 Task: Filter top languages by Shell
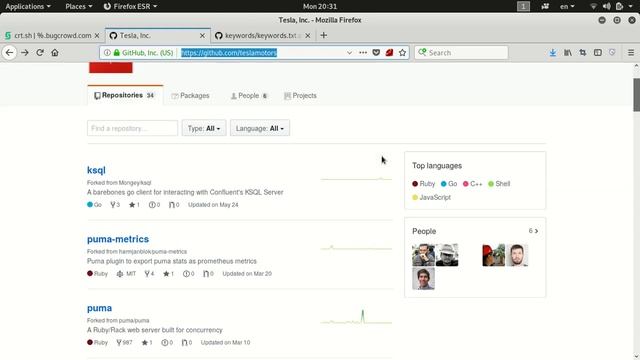pyautogui.click(x=499, y=184)
